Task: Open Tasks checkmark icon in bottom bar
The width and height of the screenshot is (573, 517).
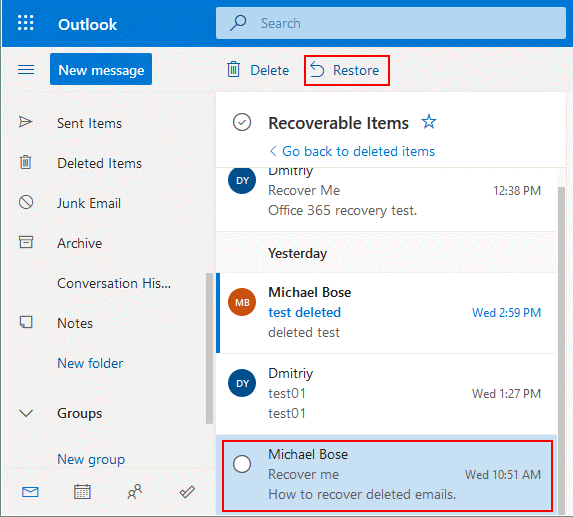Action: point(187,492)
